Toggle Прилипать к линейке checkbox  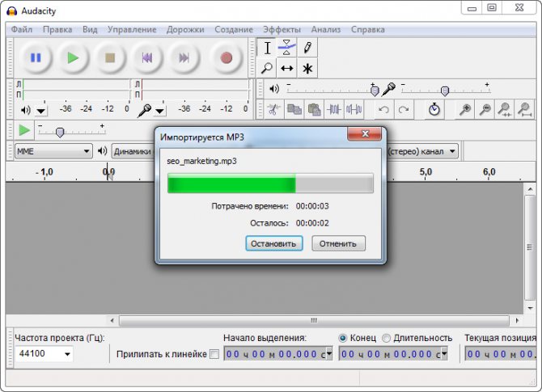click(x=214, y=354)
